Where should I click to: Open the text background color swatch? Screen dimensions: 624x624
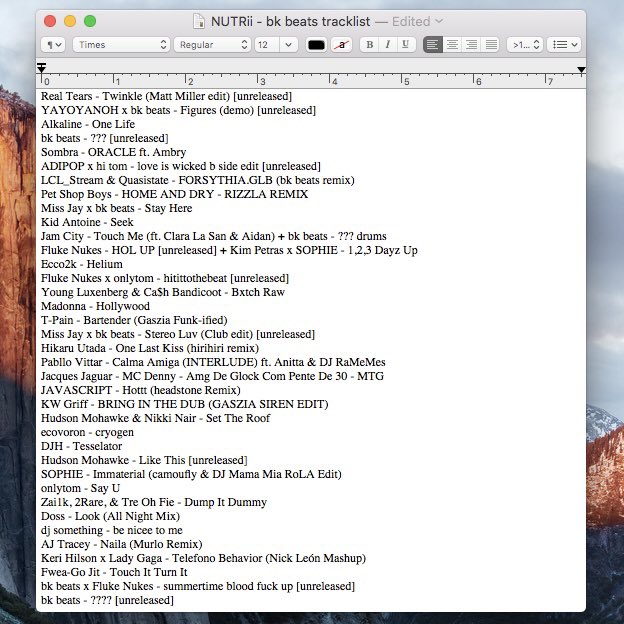[x=342, y=45]
